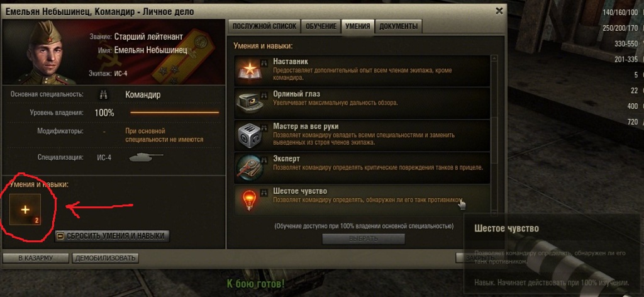Click the empty skill slot plus icon

click(x=25, y=210)
